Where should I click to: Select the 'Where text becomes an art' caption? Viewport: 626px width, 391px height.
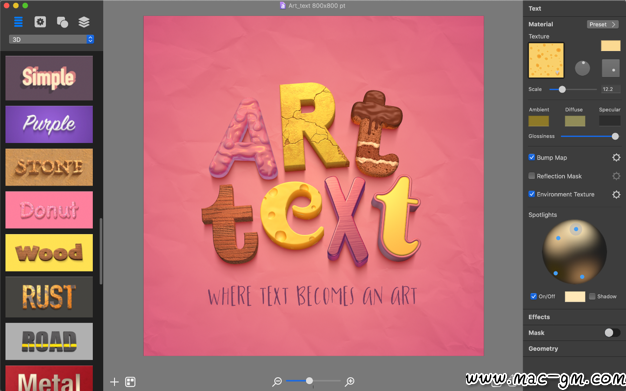point(312,296)
